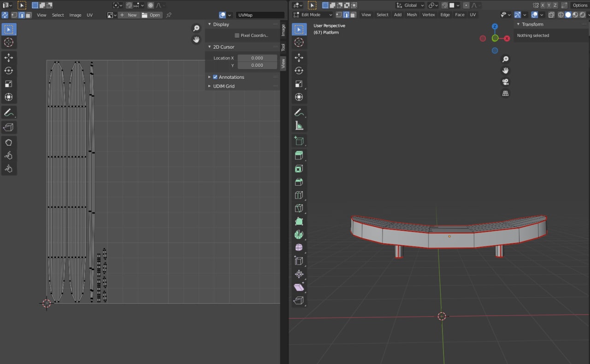Open the Image menu in UV editor
Screen dimensions: 590x364
(x=75, y=15)
